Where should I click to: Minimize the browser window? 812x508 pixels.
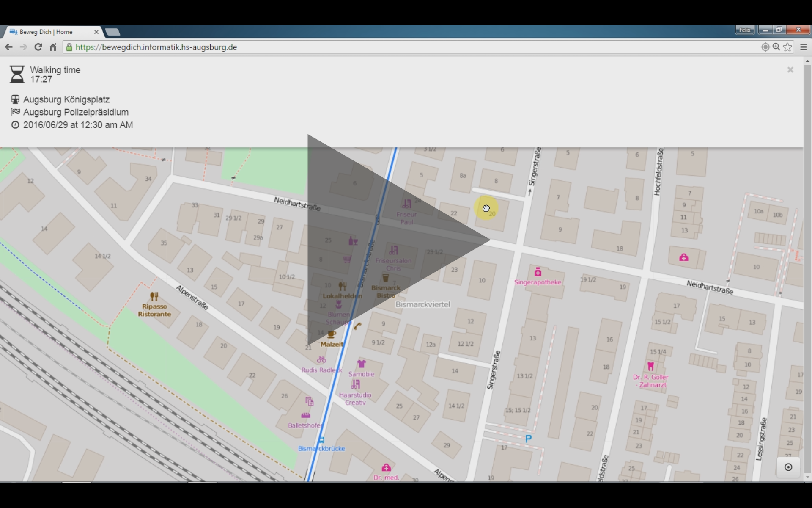pyautogui.click(x=765, y=30)
